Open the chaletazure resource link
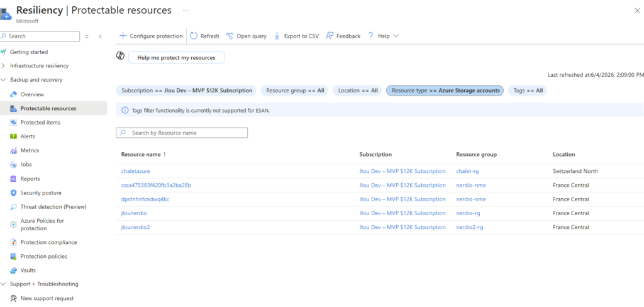 tap(136, 171)
